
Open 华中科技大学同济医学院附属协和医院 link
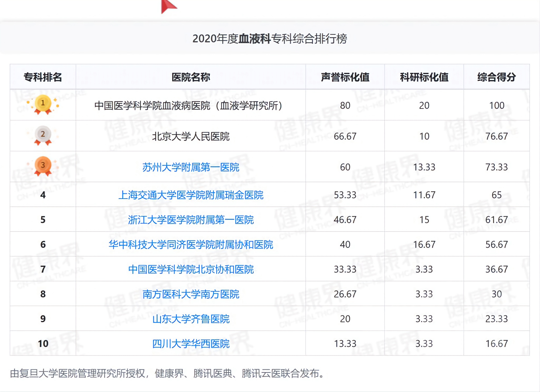[191, 245]
